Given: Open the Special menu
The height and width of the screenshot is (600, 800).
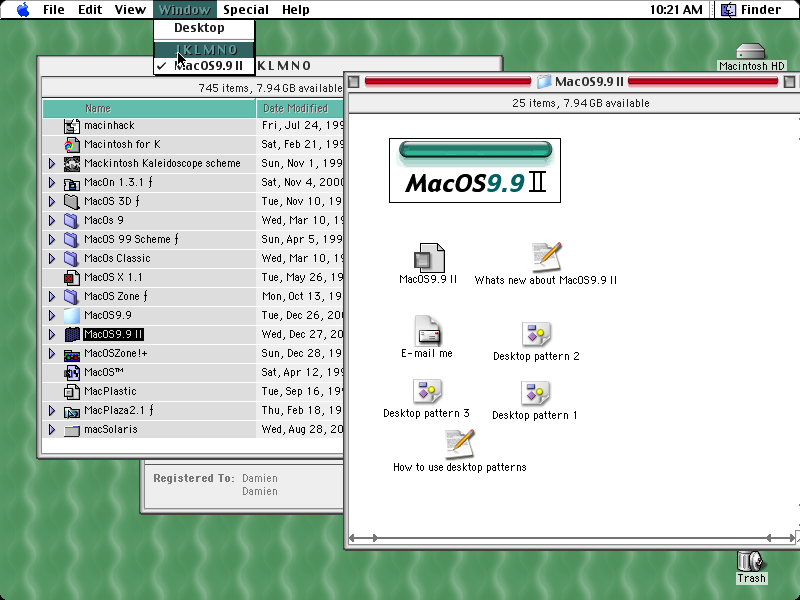Looking at the screenshot, I should [246, 10].
